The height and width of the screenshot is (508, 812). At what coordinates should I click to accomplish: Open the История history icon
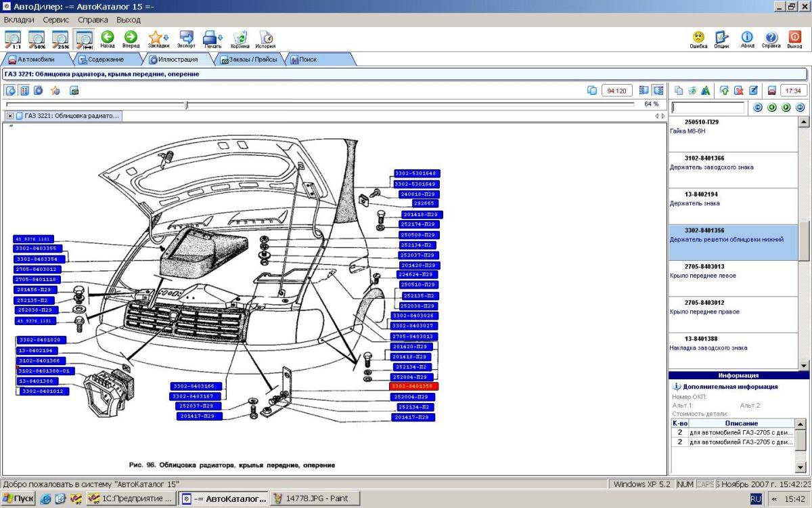point(265,39)
